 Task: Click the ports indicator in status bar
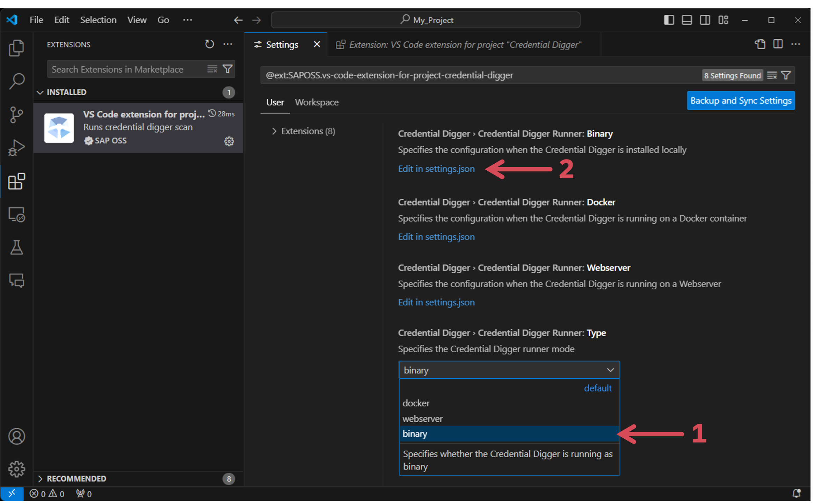click(84, 494)
